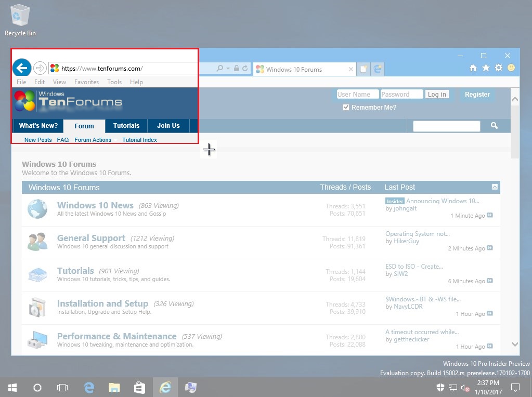
Task: Open the Performance & Maintenance forum
Action: (116, 336)
